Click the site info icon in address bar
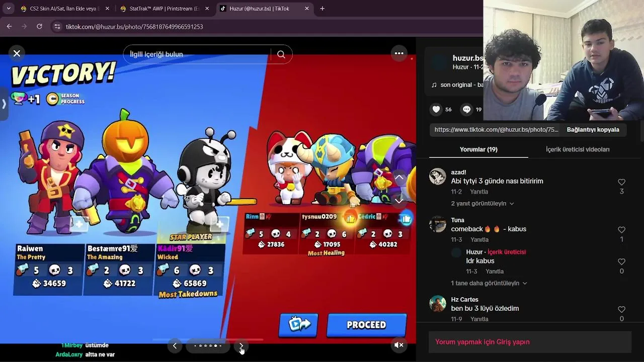 (x=57, y=27)
